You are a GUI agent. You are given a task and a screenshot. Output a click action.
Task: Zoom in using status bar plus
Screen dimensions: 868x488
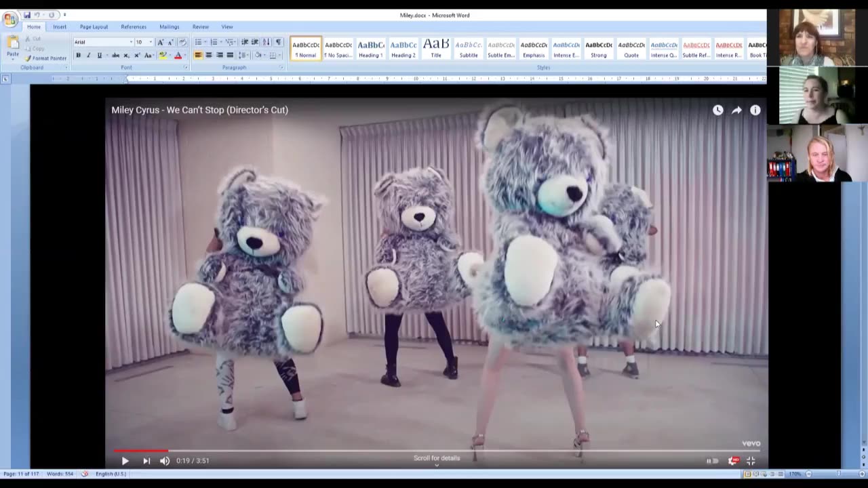point(862,474)
